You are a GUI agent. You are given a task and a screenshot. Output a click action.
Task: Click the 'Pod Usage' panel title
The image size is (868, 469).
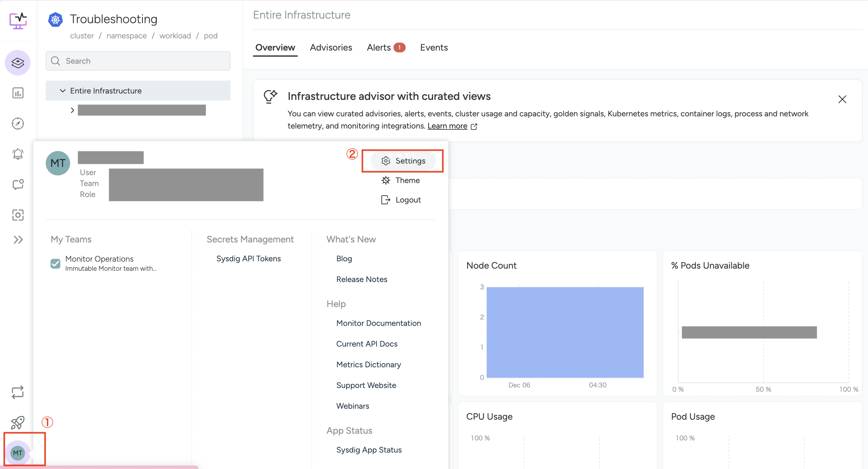(692, 417)
